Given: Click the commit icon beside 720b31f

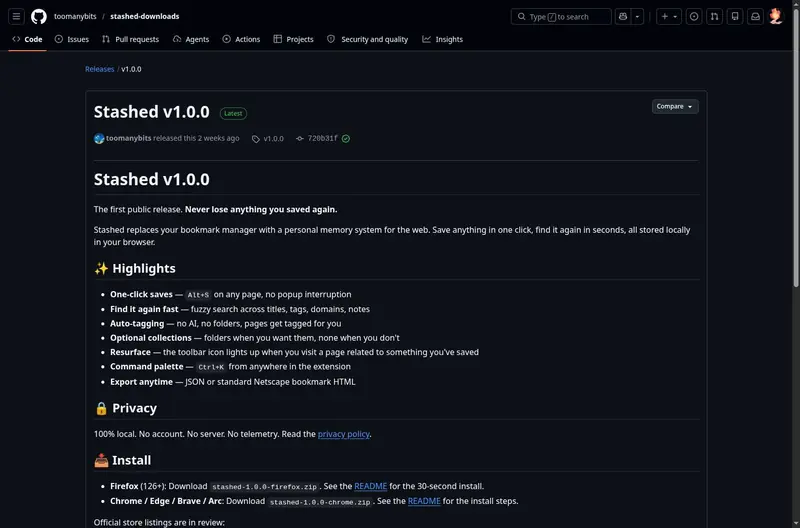Looking at the screenshot, I should pyautogui.click(x=299, y=138).
